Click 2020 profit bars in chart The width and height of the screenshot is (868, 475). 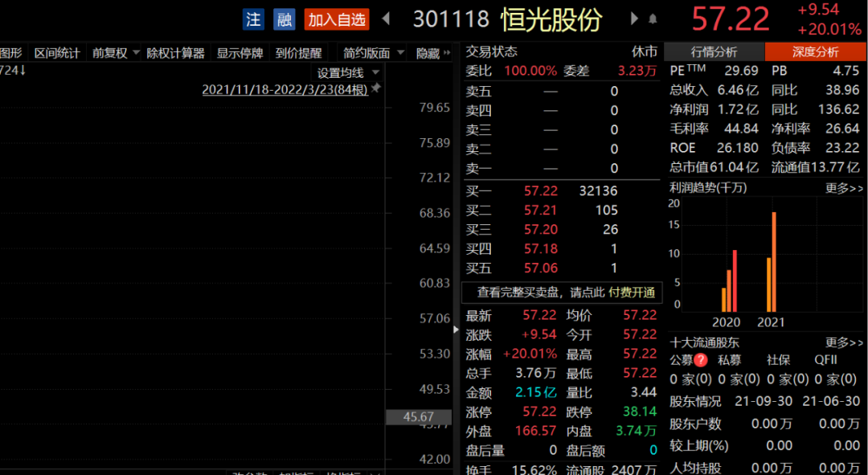pos(729,281)
